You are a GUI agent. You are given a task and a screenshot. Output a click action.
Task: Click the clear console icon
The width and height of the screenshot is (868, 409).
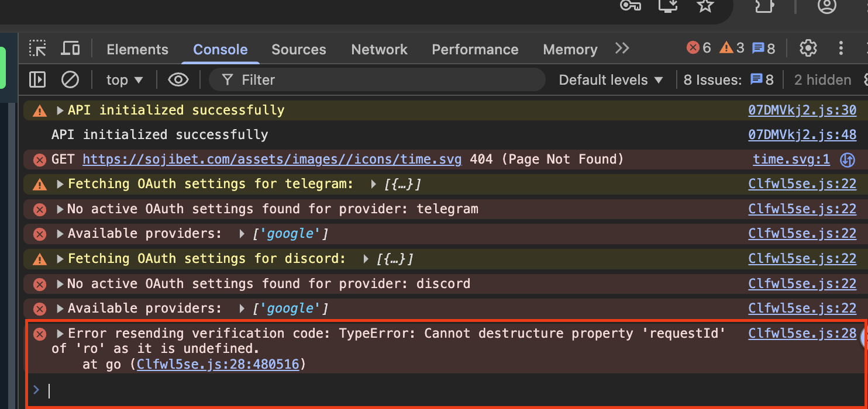tap(70, 79)
